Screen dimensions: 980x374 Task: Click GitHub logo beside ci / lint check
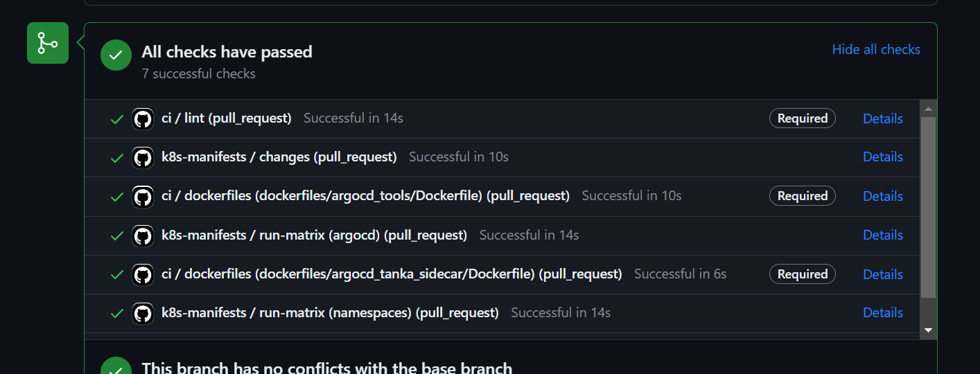pyautogui.click(x=143, y=118)
